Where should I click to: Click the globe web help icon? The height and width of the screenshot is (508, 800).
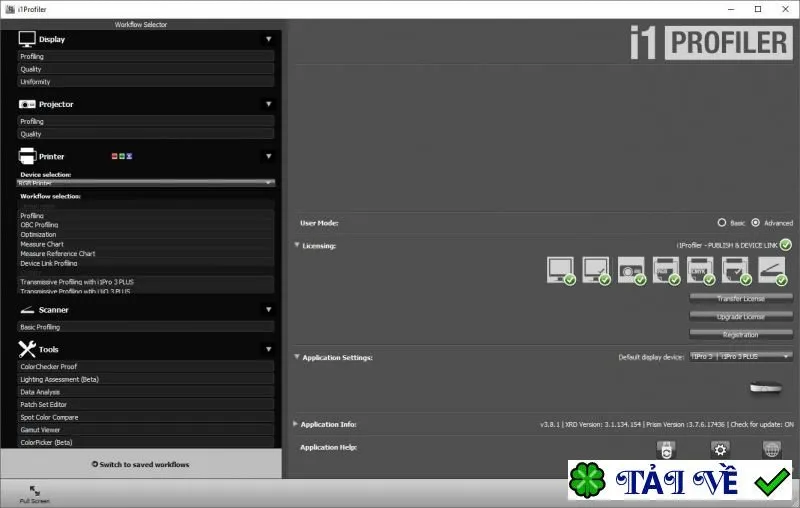click(771, 449)
